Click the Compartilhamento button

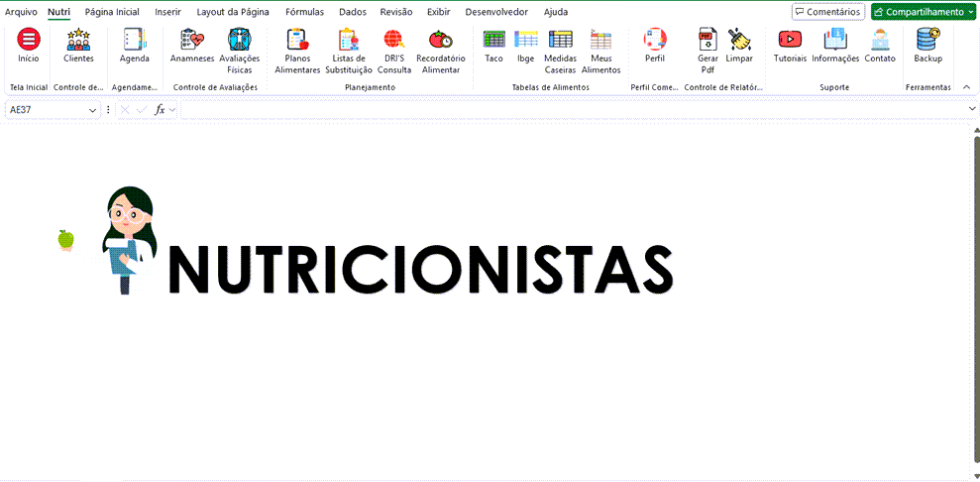[924, 12]
